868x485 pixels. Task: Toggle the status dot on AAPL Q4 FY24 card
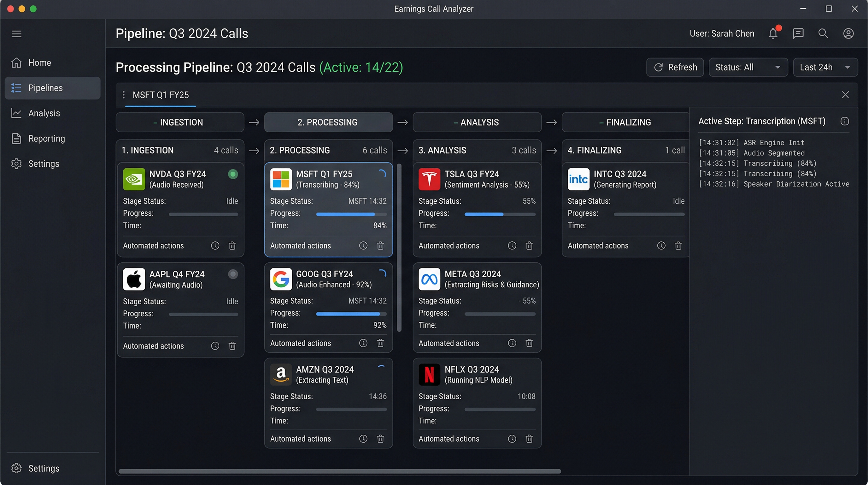[233, 274]
